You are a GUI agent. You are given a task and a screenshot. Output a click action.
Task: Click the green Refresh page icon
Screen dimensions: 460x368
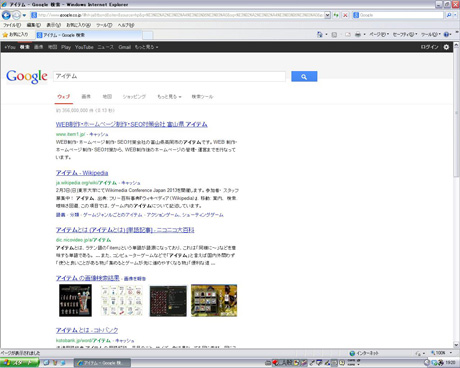click(x=336, y=15)
